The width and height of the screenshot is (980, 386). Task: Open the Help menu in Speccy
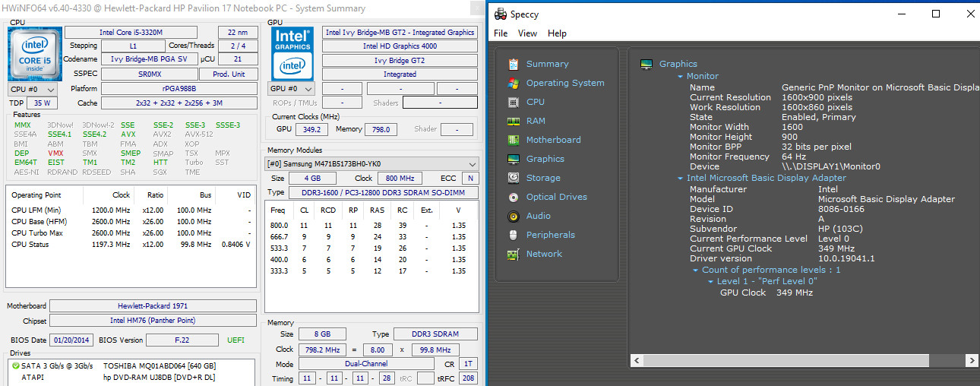[557, 33]
